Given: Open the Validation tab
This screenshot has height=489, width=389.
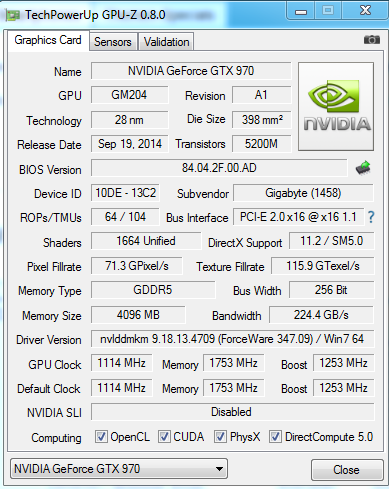Looking at the screenshot, I should coord(166,42).
